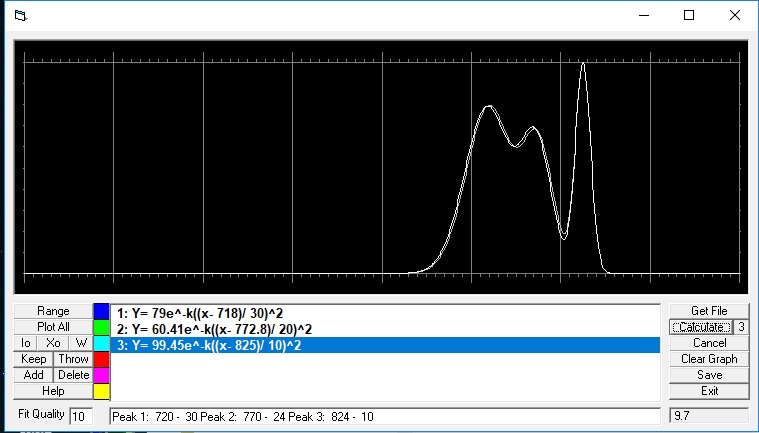
Task: Click the application icon in the title bar
Action: [x=21, y=15]
